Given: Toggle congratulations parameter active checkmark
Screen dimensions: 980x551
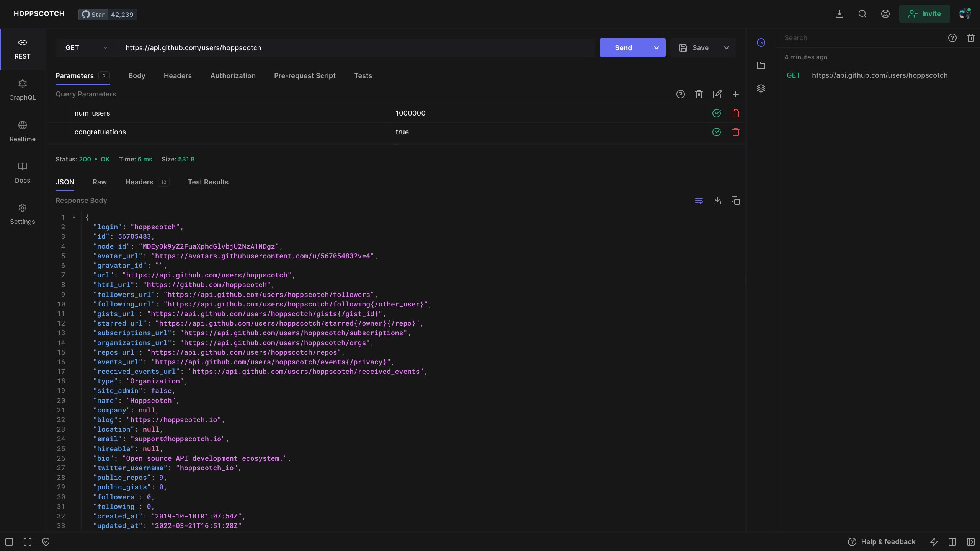Looking at the screenshot, I should [x=716, y=132].
